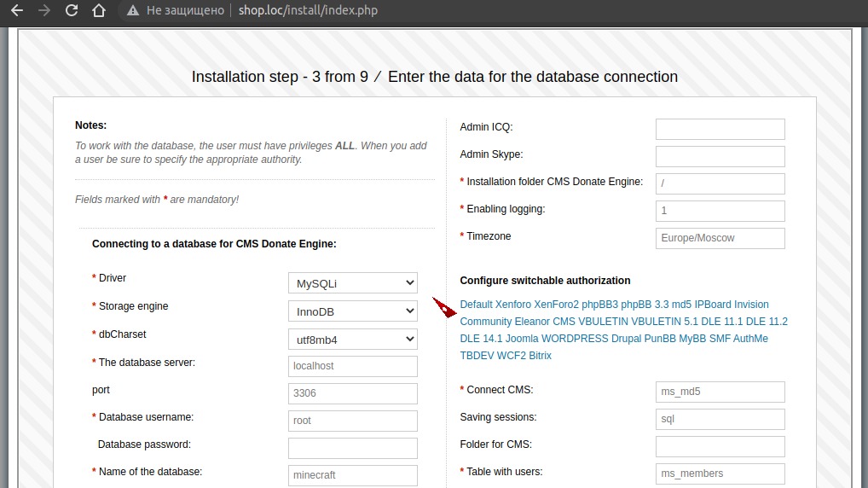Click into the Database password field
The height and width of the screenshot is (488, 868).
coord(352,448)
